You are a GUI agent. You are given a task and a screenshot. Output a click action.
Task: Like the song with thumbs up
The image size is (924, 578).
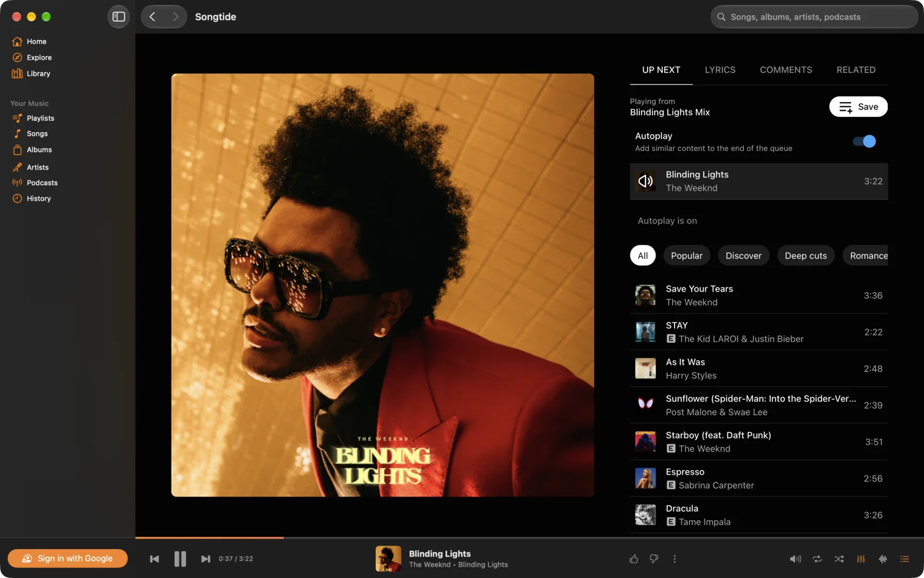coord(634,559)
